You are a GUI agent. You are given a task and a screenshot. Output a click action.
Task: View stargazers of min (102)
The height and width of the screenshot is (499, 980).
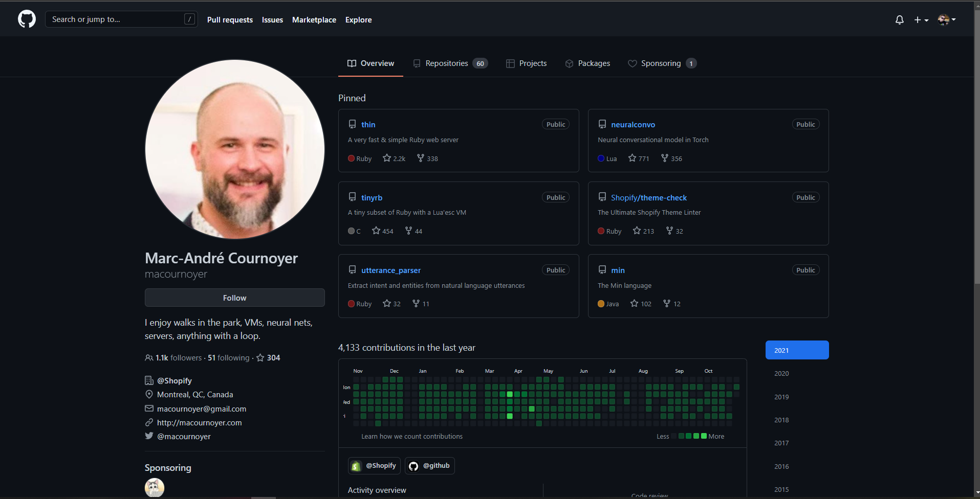(641, 304)
